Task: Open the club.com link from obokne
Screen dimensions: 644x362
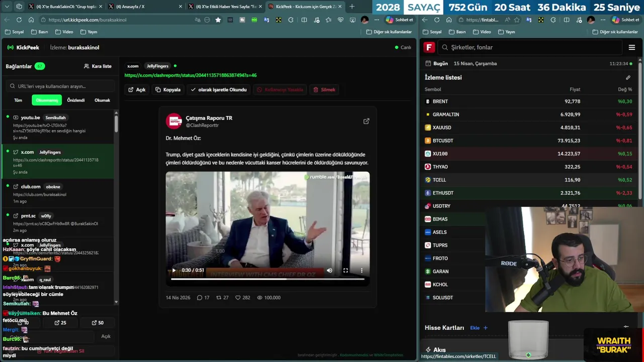Action: pyautogui.click(x=58, y=193)
